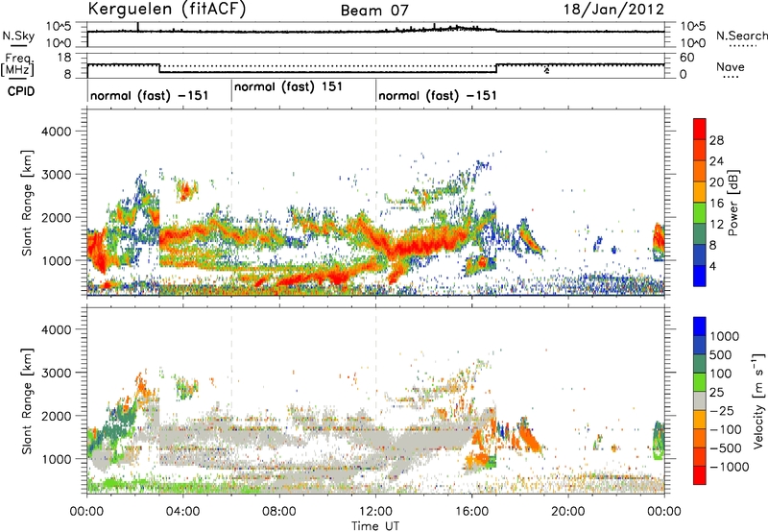The image size is (768, 532).
Task: Click the '12:00' time axis tick label
Action: pos(375,512)
